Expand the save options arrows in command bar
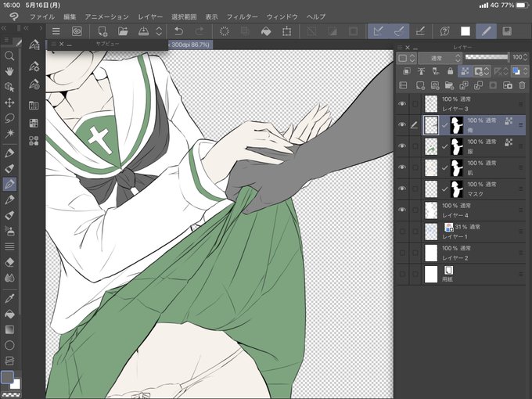The width and height of the screenshot is (532, 399). [159, 31]
